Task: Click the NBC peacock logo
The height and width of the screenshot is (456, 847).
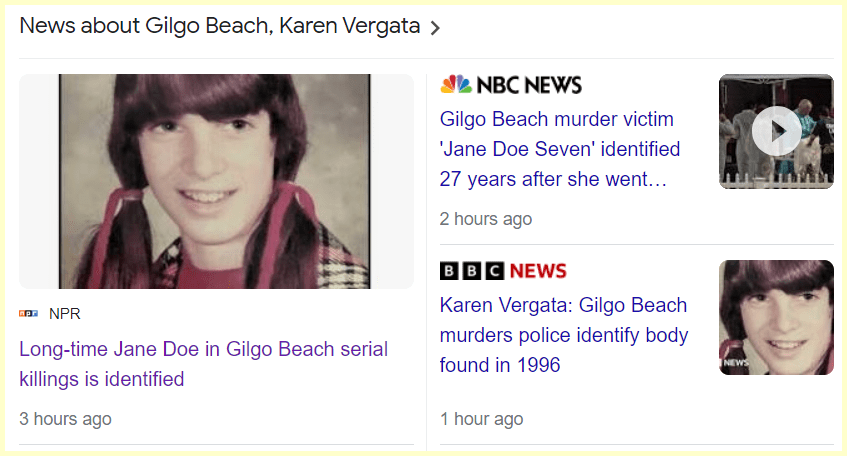Action: click(456, 84)
